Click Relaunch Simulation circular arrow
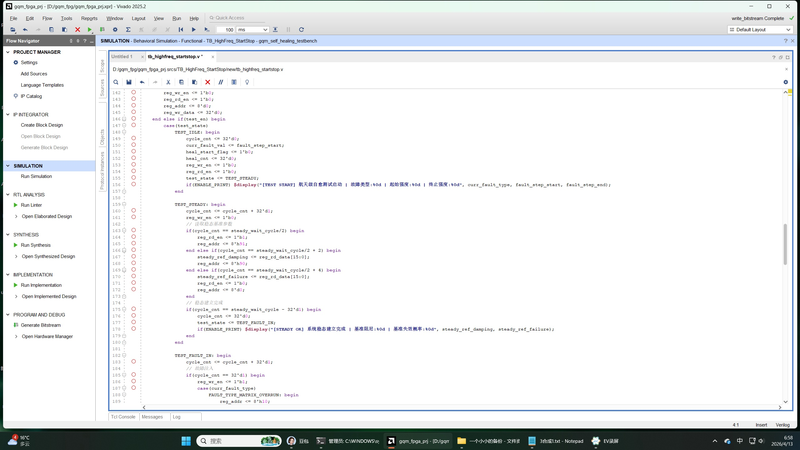The width and height of the screenshot is (800, 450). tap(302, 30)
